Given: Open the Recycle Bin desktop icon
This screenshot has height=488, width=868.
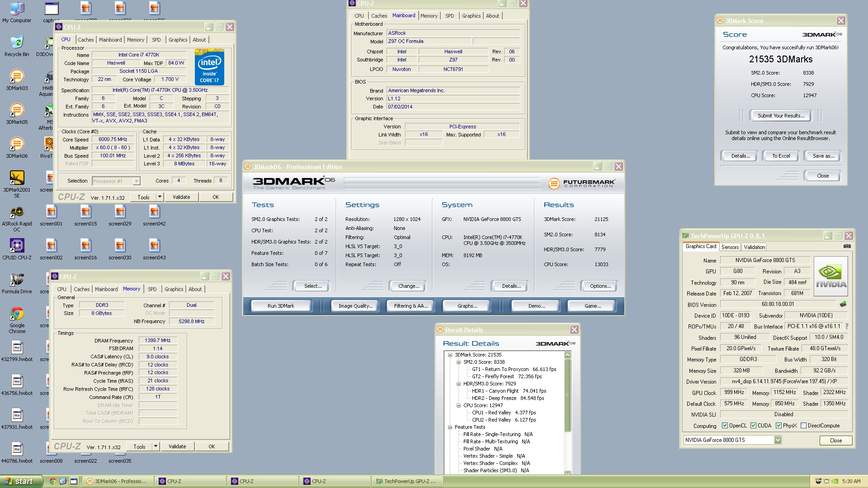Looking at the screenshot, I should click(x=17, y=46).
